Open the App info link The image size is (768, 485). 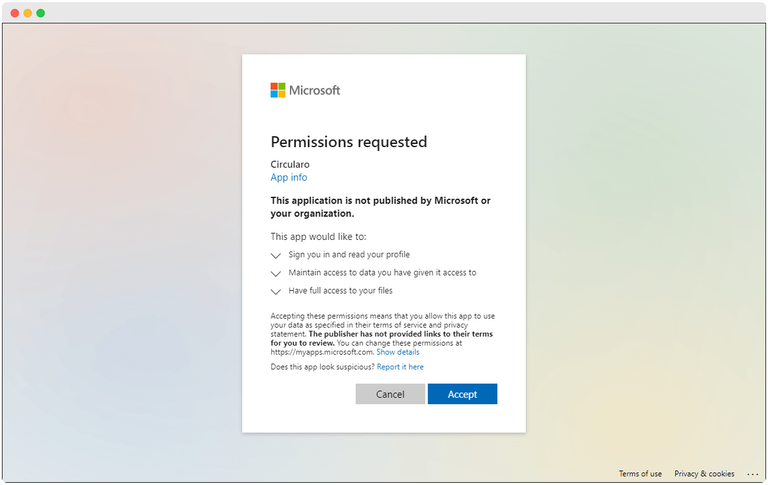click(x=289, y=178)
